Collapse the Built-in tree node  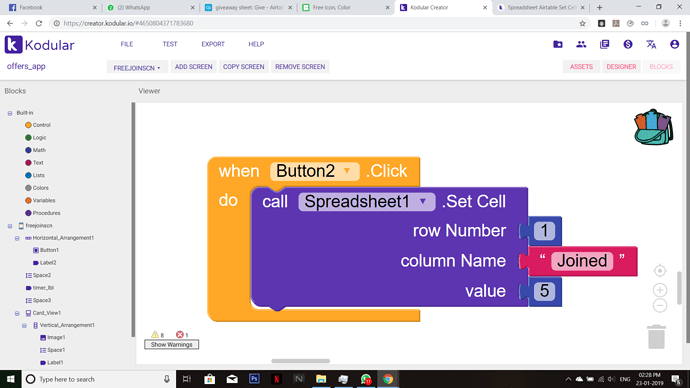[10, 113]
